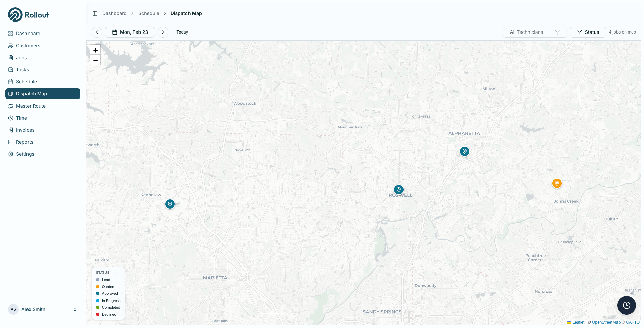Click the orange Quoted job pin near Johns Creek
The image size is (644, 328).
[557, 183]
